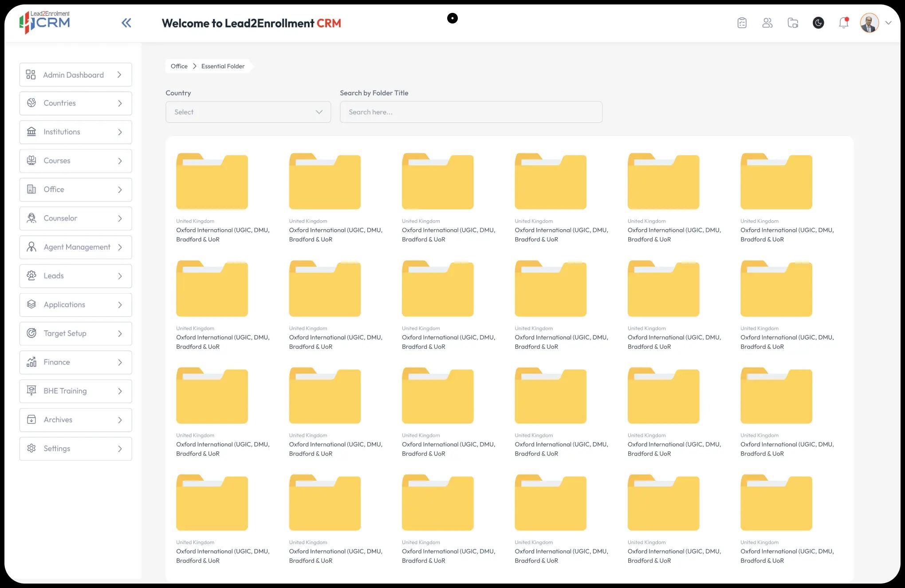Click the Archives sidebar link
This screenshot has width=905, height=588.
pos(75,419)
